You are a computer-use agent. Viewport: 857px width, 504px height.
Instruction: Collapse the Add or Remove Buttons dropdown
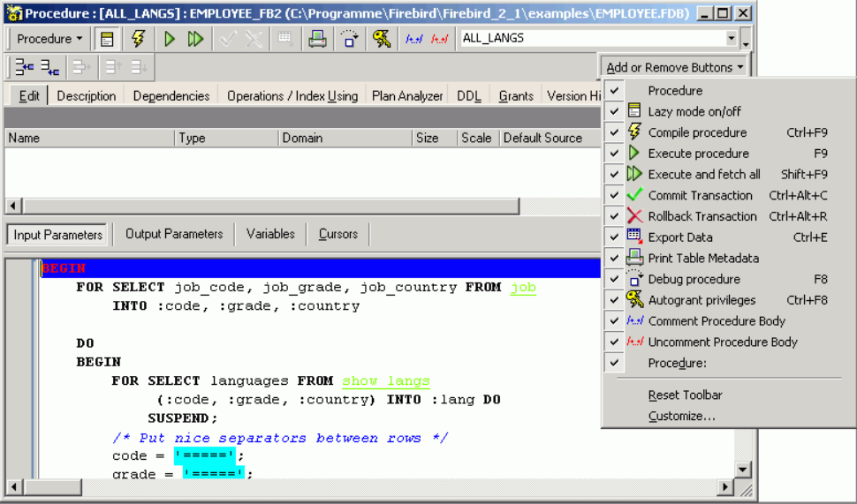(676, 67)
